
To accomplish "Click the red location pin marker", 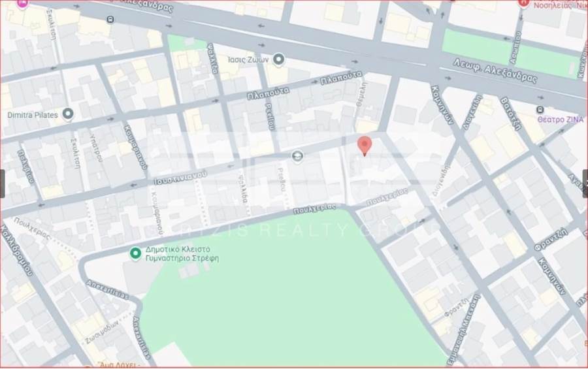I will pyautogui.click(x=365, y=146).
